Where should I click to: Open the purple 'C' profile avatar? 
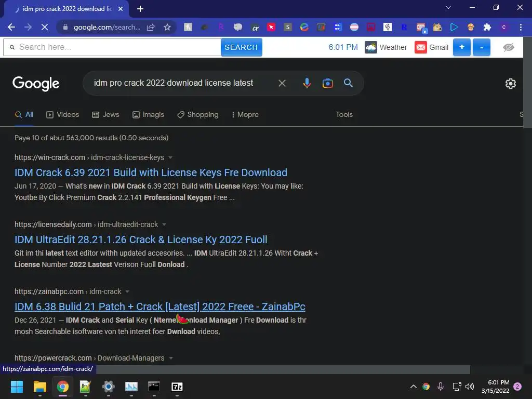pyautogui.click(x=504, y=27)
